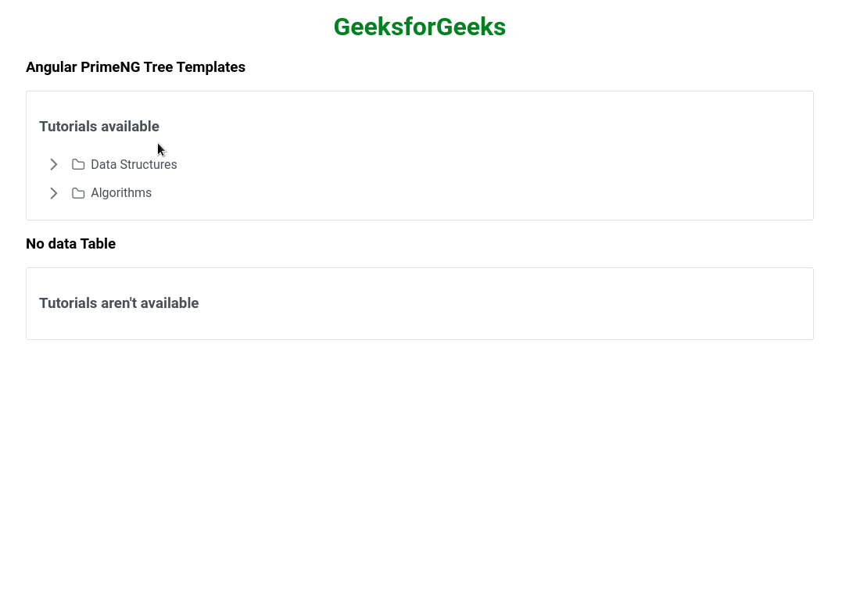842x616 pixels.
Task: Expand the Data Structures tree node chevron
Action: click(53, 164)
